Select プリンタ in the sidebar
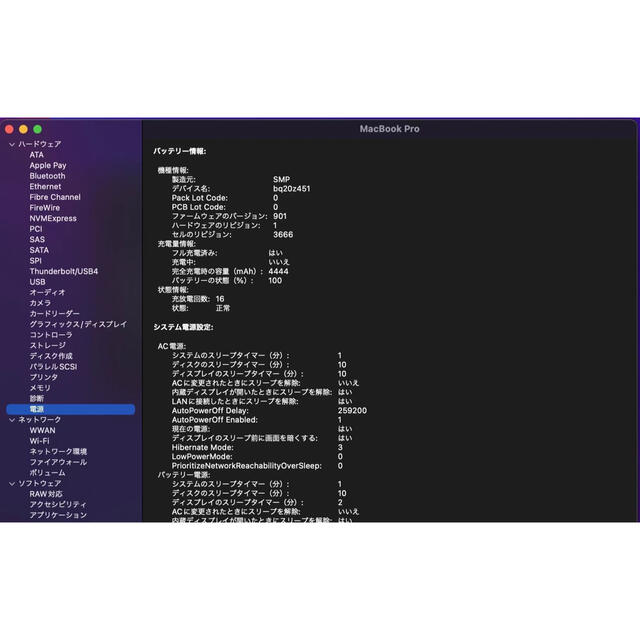Viewport: 640px width, 640px height. (x=44, y=378)
